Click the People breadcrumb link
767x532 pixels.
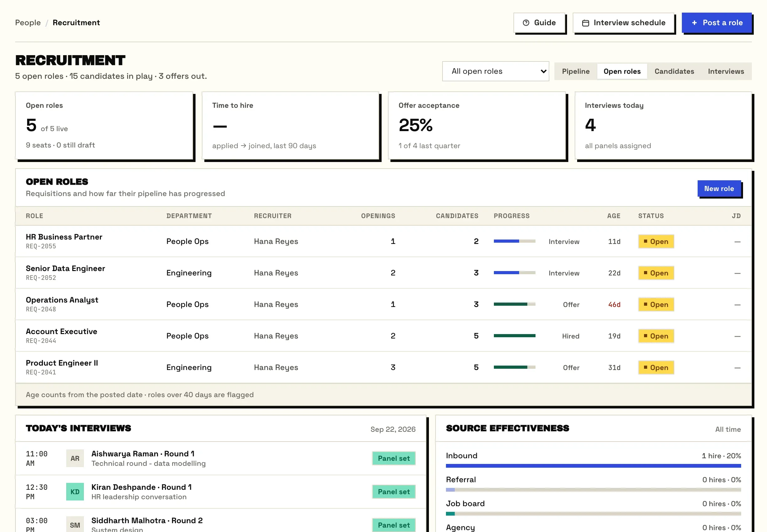pos(28,23)
